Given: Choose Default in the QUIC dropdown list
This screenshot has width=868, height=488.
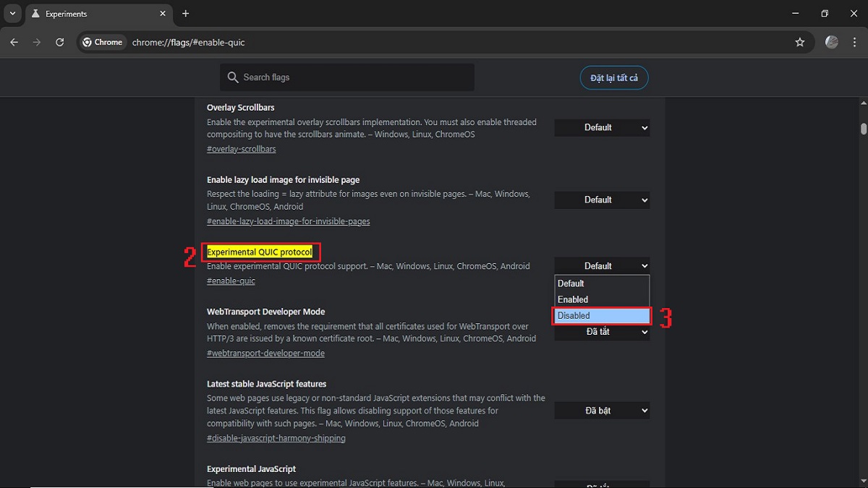Looking at the screenshot, I should pos(602,283).
